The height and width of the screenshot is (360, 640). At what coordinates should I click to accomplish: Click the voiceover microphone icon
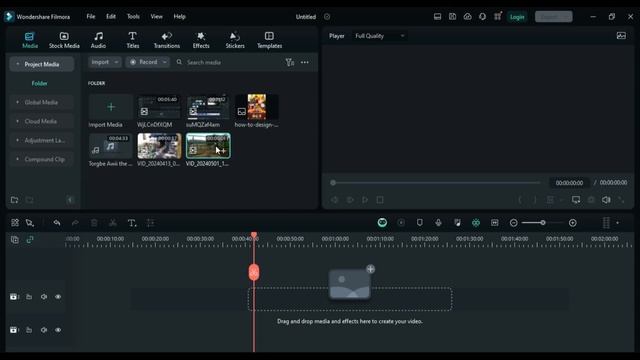pos(438,223)
